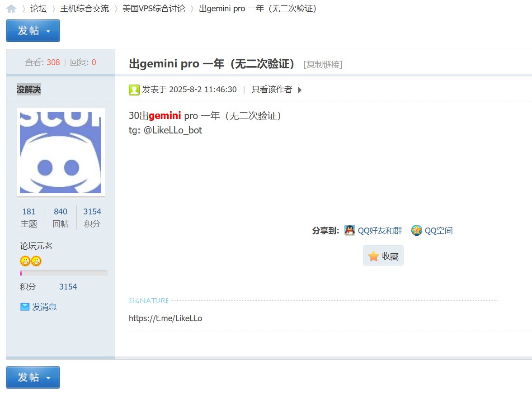Image resolution: width=532 pixels, height=394 pixels.
Task: Go to 论坛 in breadcrumb
Action: pyautogui.click(x=38, y=9)
